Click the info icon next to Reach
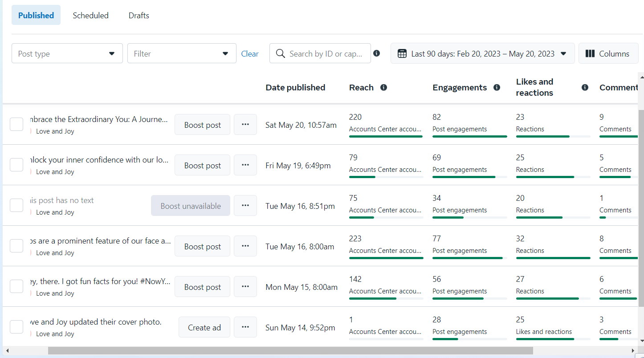This screenshot has height=358, width=644. point(383,88)
